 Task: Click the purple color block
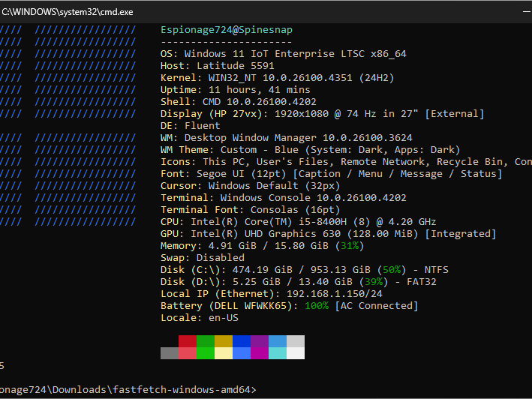point(260,341)
